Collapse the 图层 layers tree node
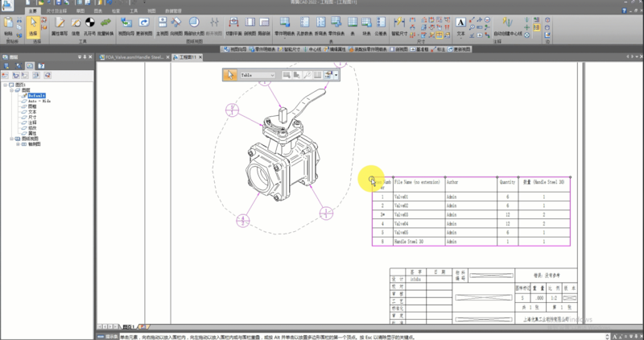 tap(10, 90)
